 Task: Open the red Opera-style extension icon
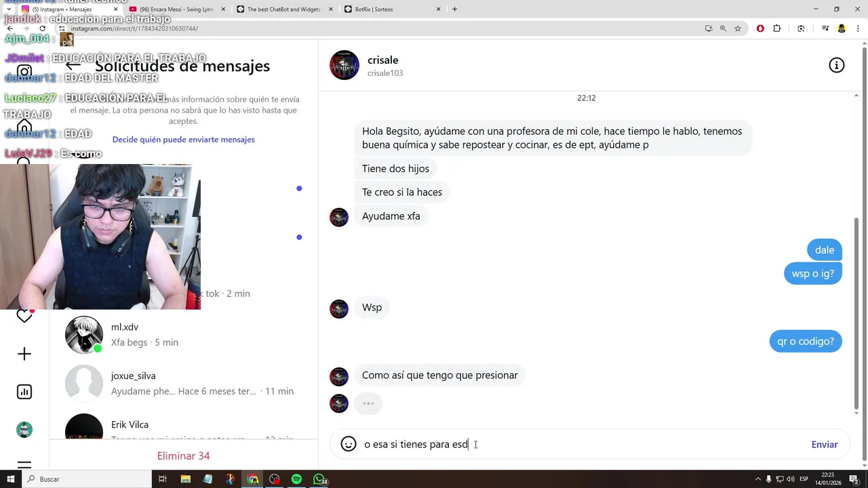pyautogui.click(x=760, y=28)
